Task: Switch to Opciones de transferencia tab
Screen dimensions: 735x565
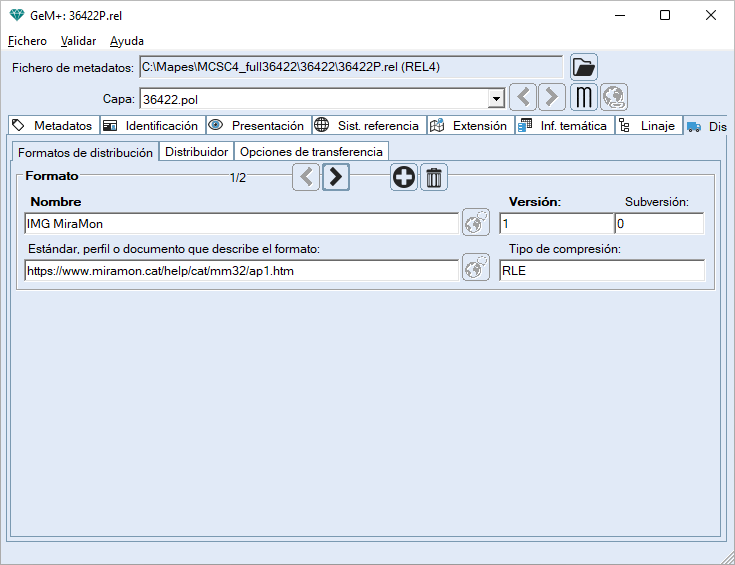Action: click(x=311, y=152)
